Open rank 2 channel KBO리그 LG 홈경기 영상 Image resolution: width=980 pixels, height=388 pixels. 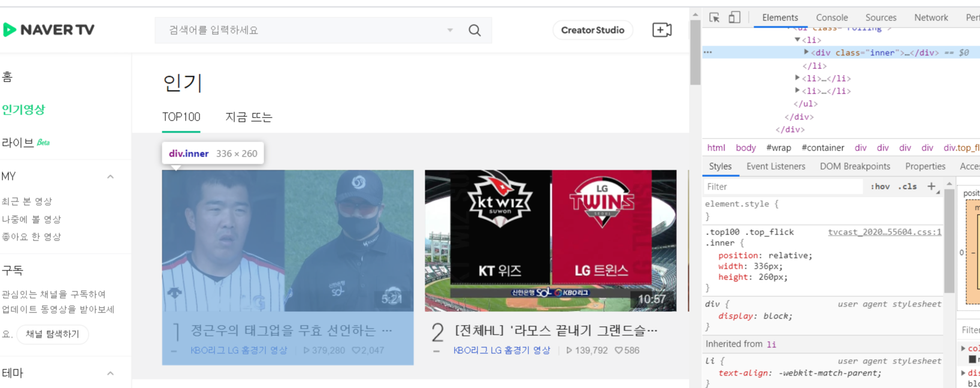click(502, 350)
